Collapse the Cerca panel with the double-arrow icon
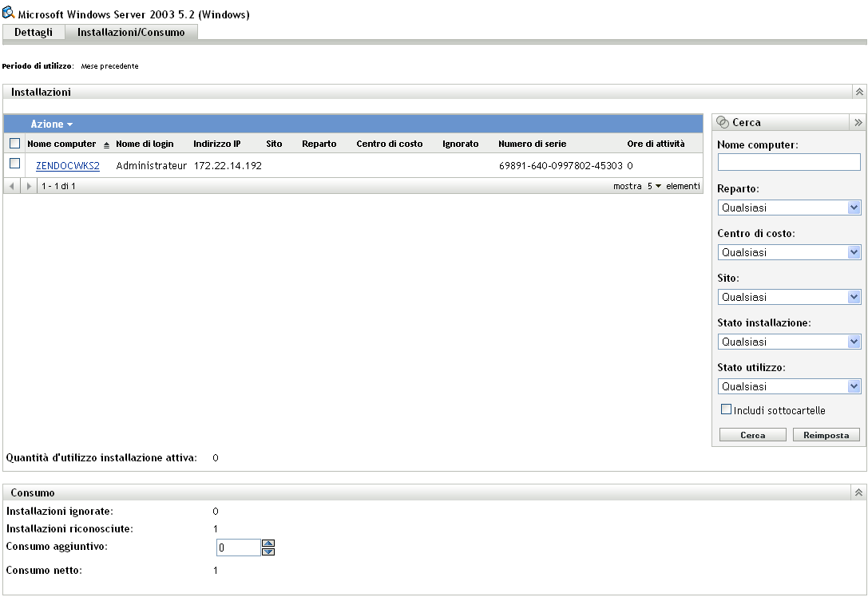 pos(858,122)
